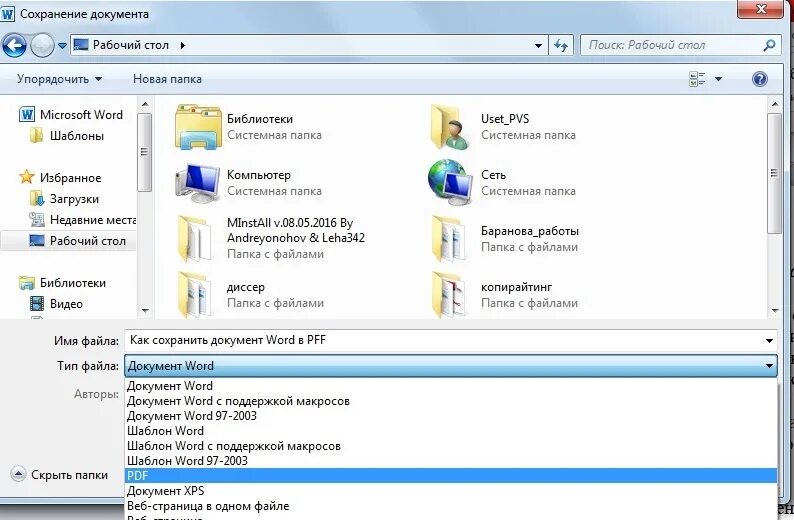The width and height of the screenshot is (794, 520).
Task: Open address bar history dropdown
Action: point(538,46)
